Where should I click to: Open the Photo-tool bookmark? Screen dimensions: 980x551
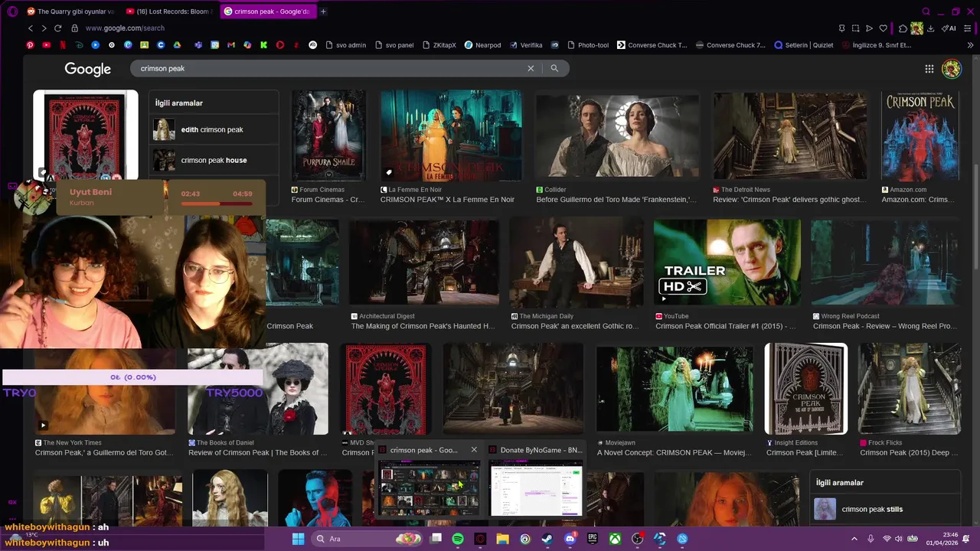pyautogui.click(x=587, y=45)
